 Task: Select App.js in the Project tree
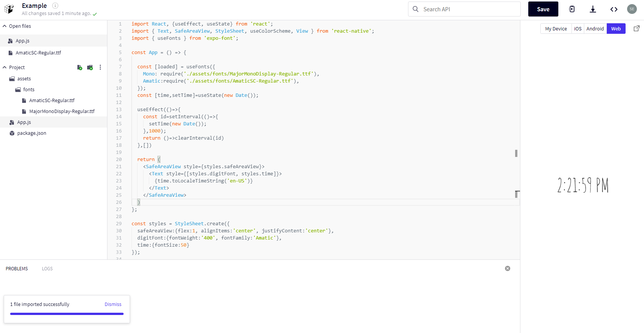(x=53, y=122)
